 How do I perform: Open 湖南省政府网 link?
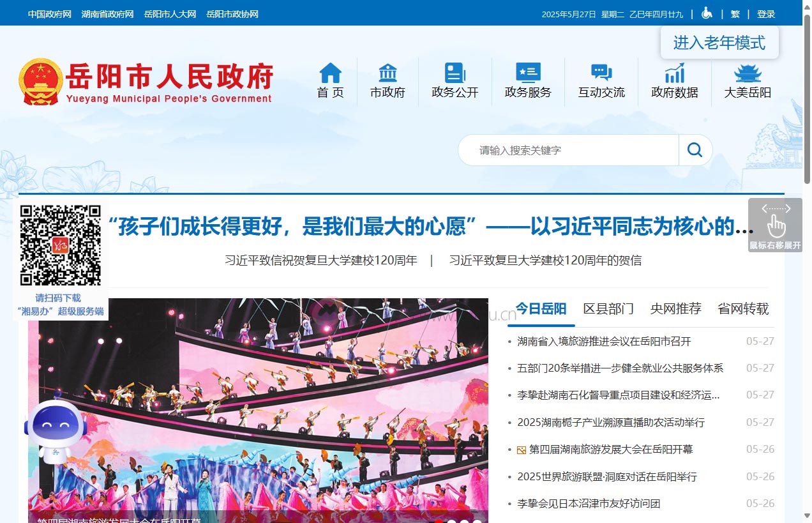109,13
